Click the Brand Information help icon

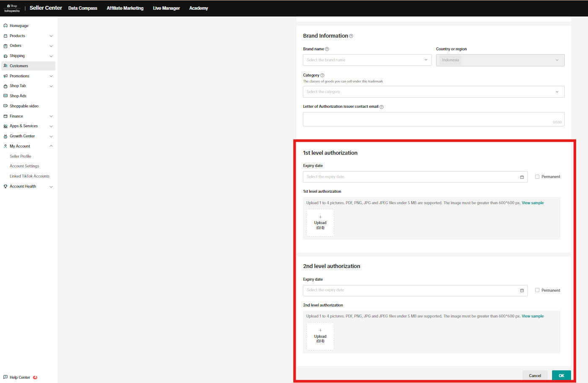click(351, 36)
